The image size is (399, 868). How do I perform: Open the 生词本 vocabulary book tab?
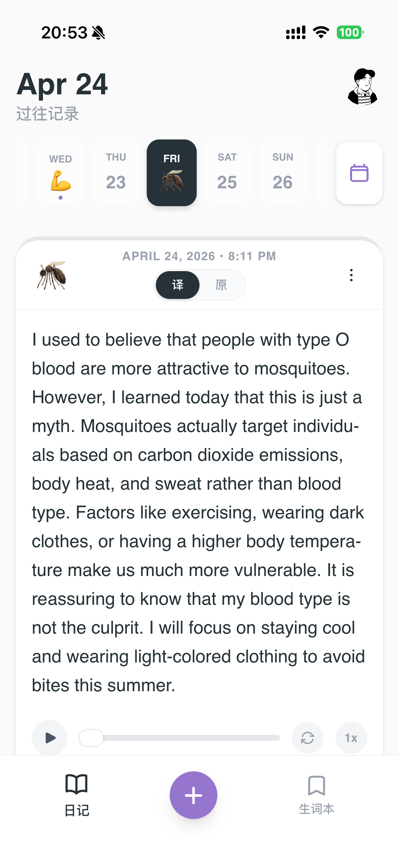[x=317, y=795]
